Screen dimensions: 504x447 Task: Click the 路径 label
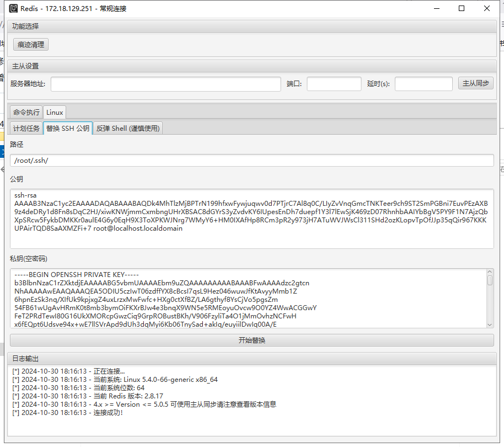tap(17, 145)
